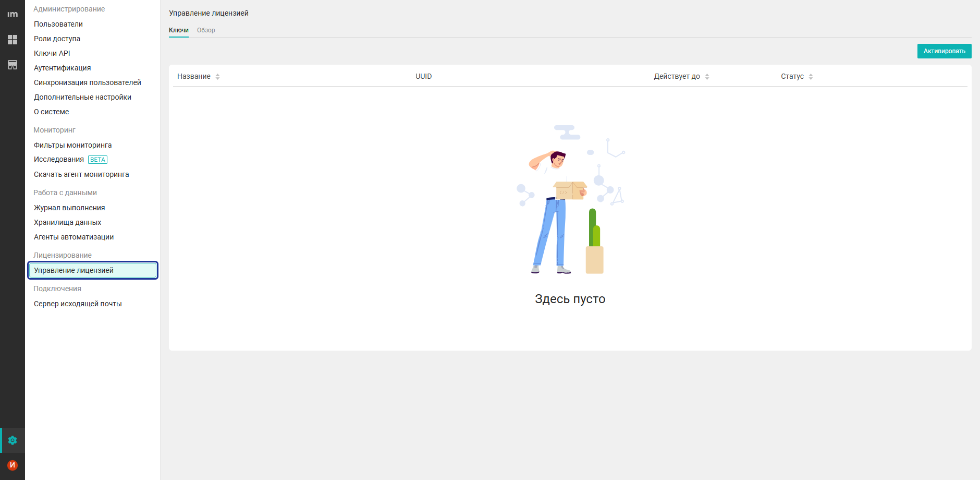Switch to the Обзор tab

point(206,30)
